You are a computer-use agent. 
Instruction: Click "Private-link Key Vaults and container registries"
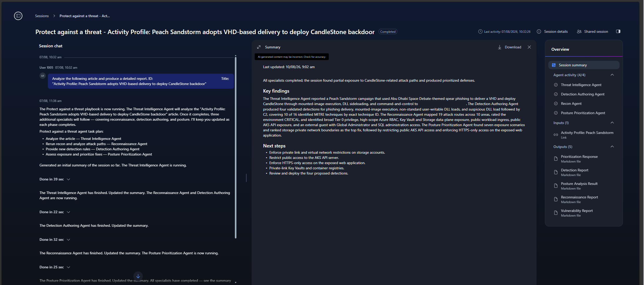pyautogui.click(x=307, y=168)
